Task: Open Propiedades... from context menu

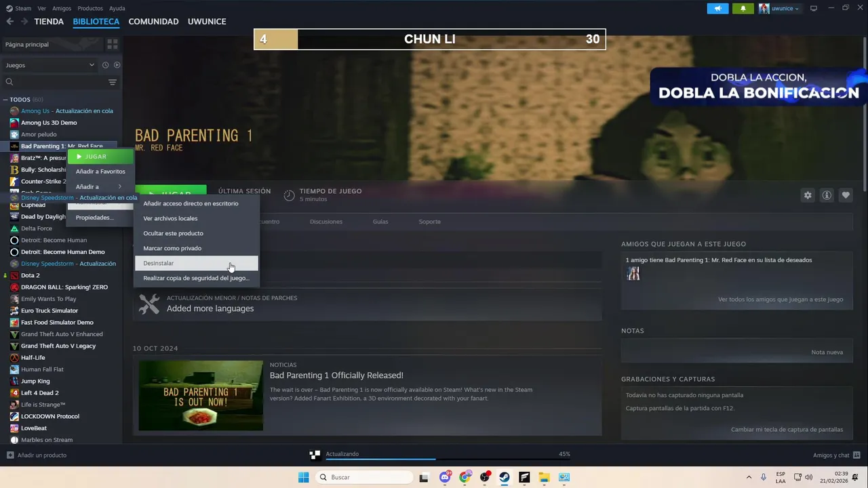Action: [100, 218]
